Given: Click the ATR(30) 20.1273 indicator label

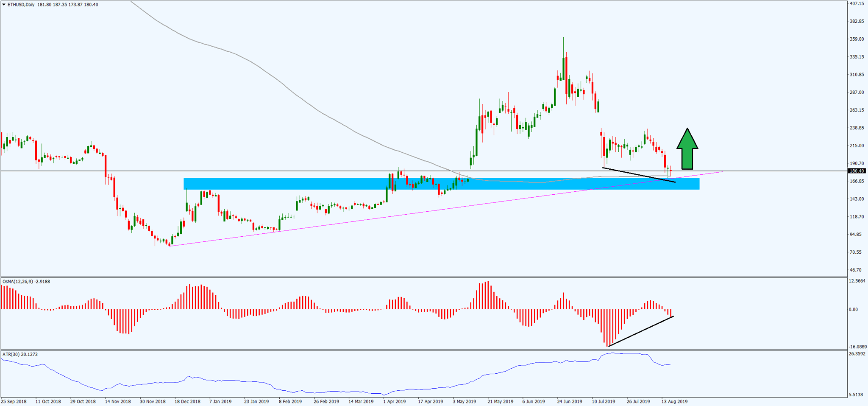Looking at the screenshot, I should pos(20,354).
